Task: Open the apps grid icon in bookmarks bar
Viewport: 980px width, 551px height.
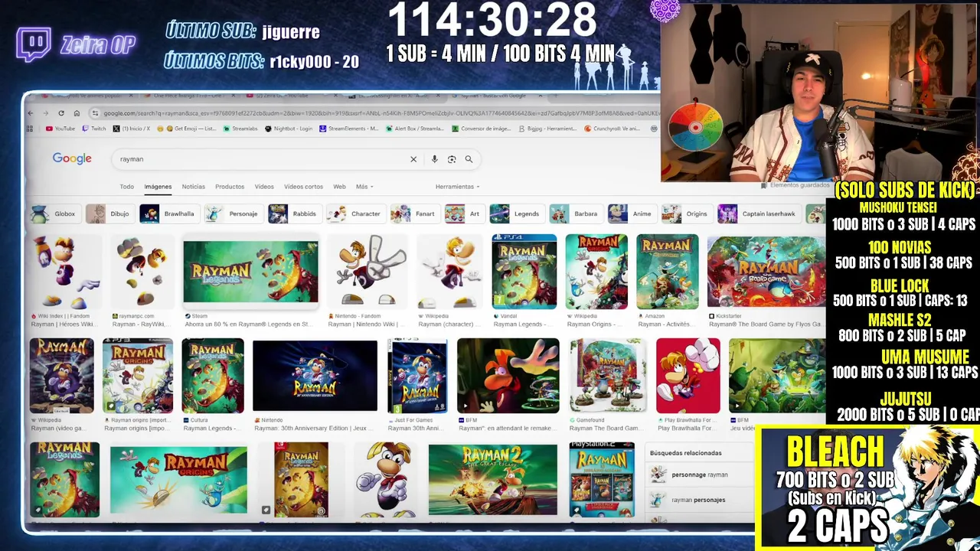Action: 30,129
